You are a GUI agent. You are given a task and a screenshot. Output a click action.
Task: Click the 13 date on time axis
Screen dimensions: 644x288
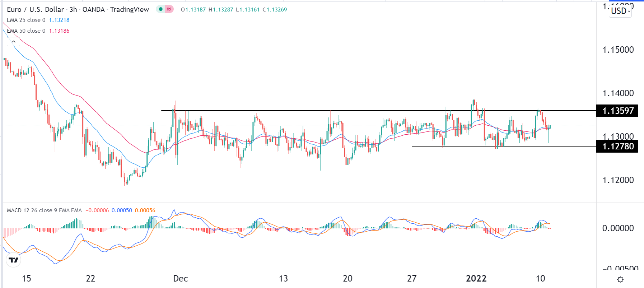click(x=284, y=279)
